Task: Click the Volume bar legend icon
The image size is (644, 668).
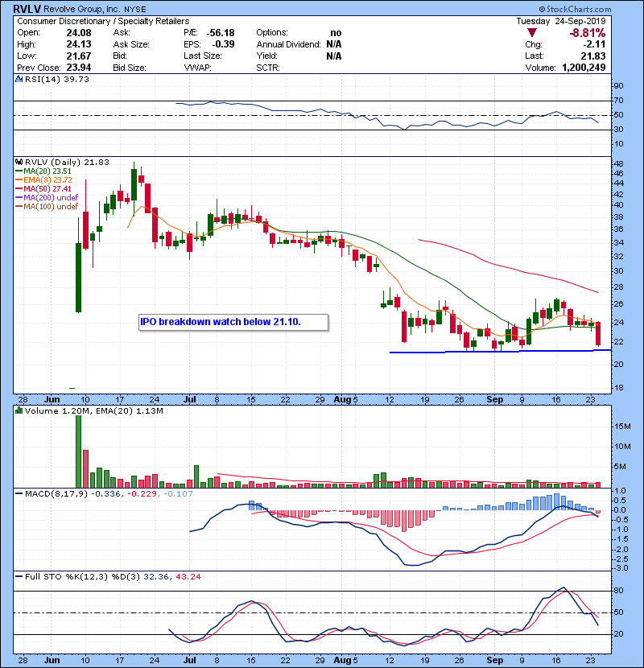Action: tap(19, 410)
